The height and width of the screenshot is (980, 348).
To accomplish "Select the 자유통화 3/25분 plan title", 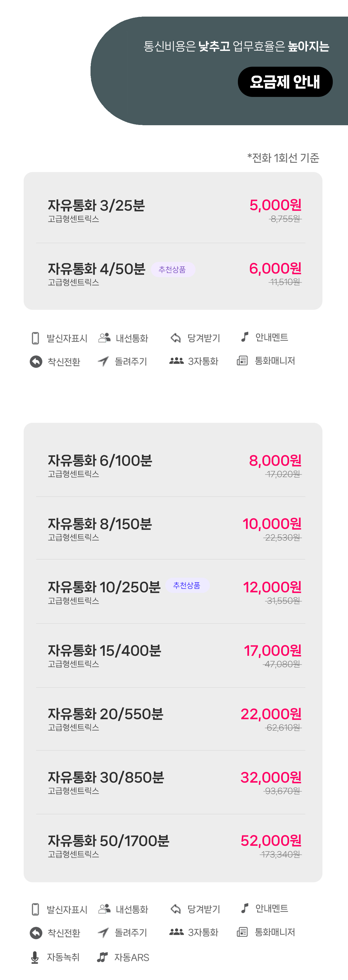I will click(x=96, y=206).
